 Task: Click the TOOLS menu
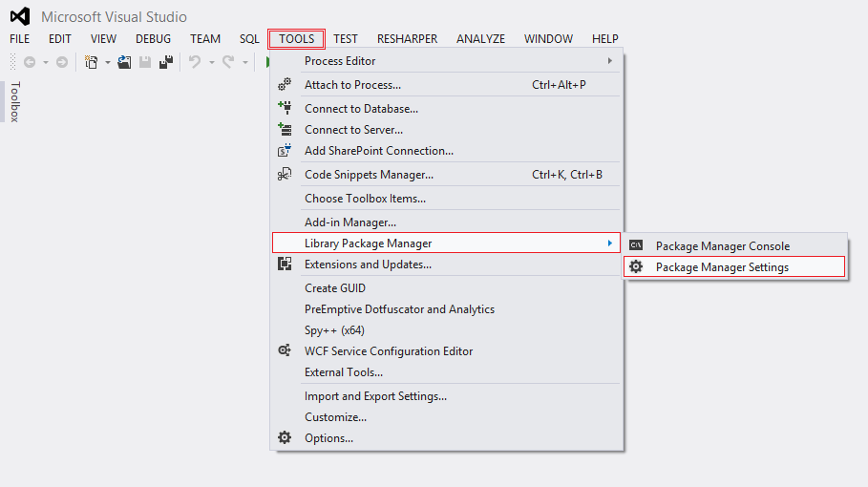coord(297,39)
